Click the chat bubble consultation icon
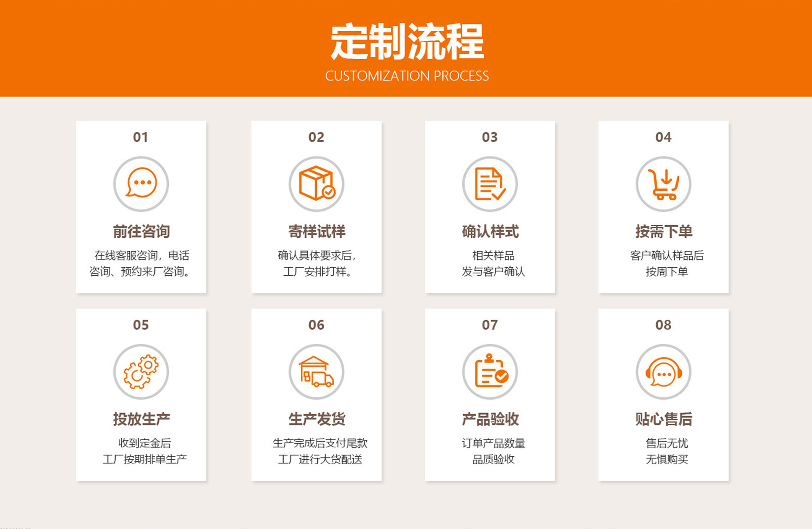The height and width of the screenshot is (529, 812). tap(141, 184)
